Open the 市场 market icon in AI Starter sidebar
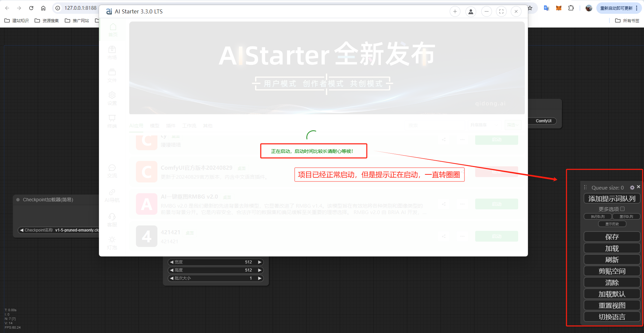644x333 pixels. [112, 49]
